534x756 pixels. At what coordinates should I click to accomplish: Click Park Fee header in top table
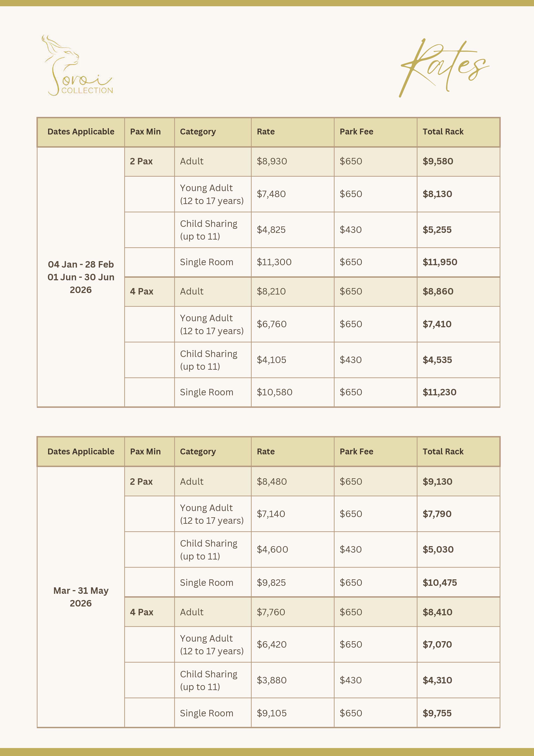tap(356, 132)
